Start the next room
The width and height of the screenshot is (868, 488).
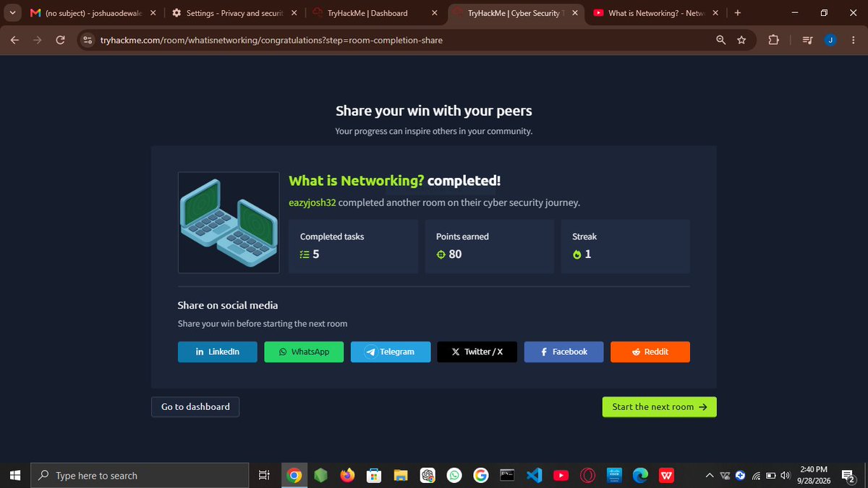coord(659,407)
